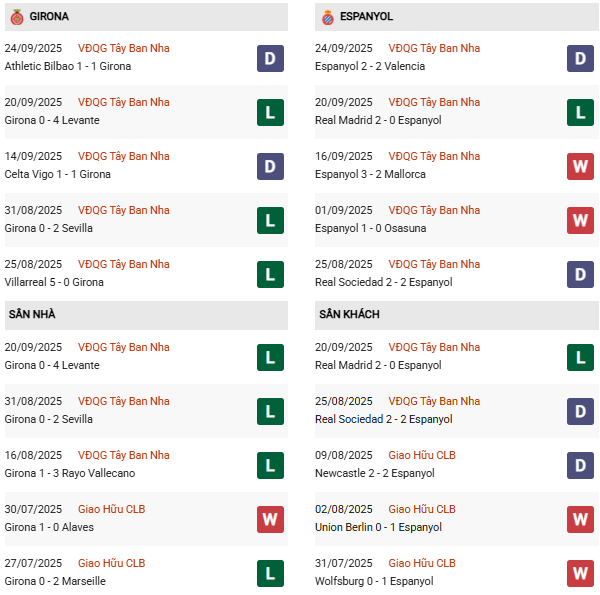Select the Girona SÂN NHÀ section header
Viewport: 600px width, 595px height.
(x=32, y=314)
